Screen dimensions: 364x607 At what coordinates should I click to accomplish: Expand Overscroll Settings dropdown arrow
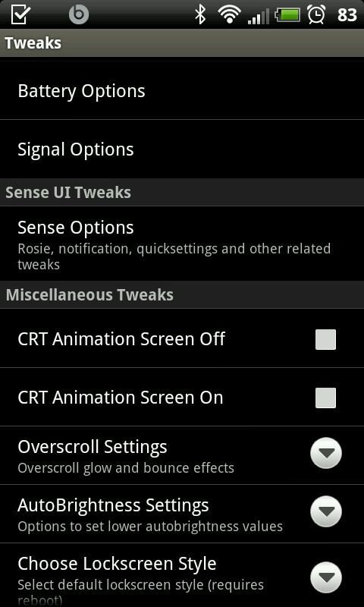326,453
